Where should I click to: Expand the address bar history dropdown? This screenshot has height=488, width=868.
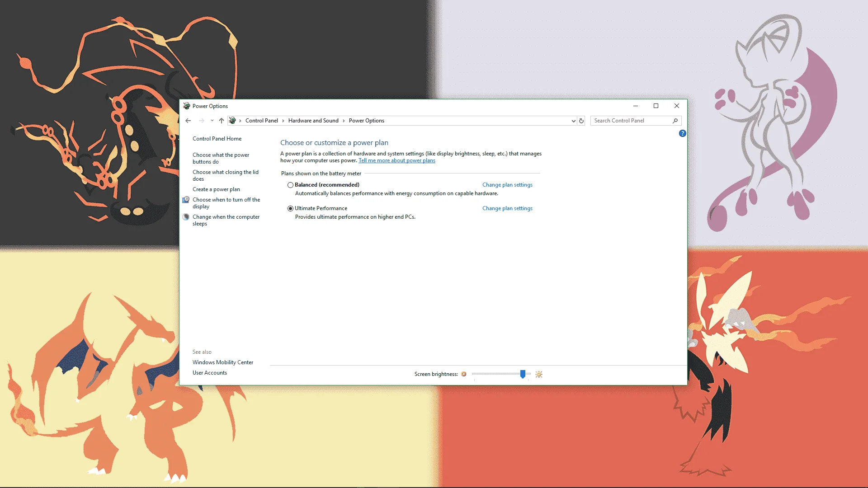(x=573, y=121)
